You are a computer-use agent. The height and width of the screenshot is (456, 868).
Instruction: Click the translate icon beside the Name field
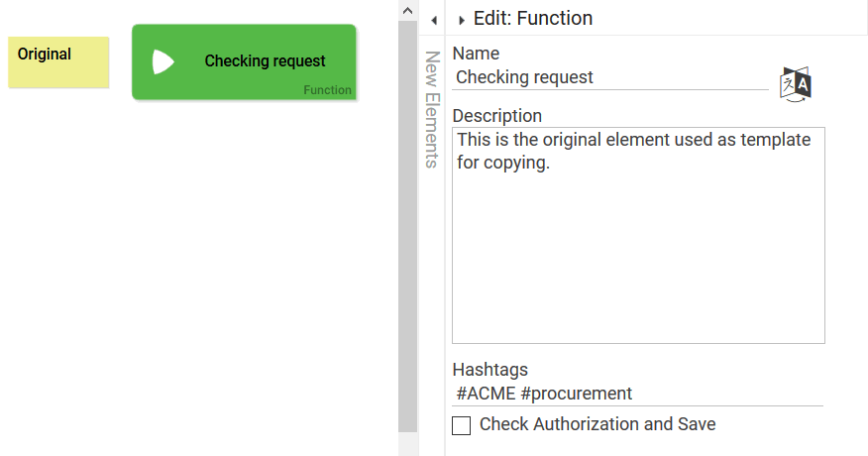click(797, 84)
